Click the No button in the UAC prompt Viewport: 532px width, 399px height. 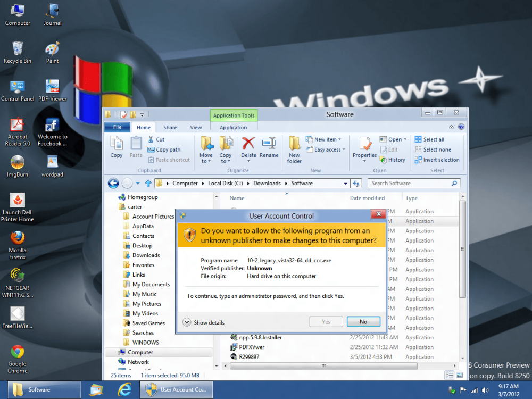(x=363, y=321)
